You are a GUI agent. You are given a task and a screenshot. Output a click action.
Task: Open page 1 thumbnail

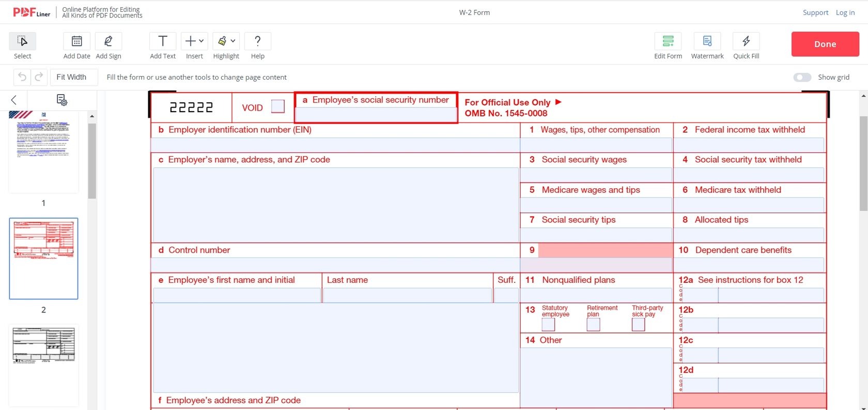[x=43, y=152]
